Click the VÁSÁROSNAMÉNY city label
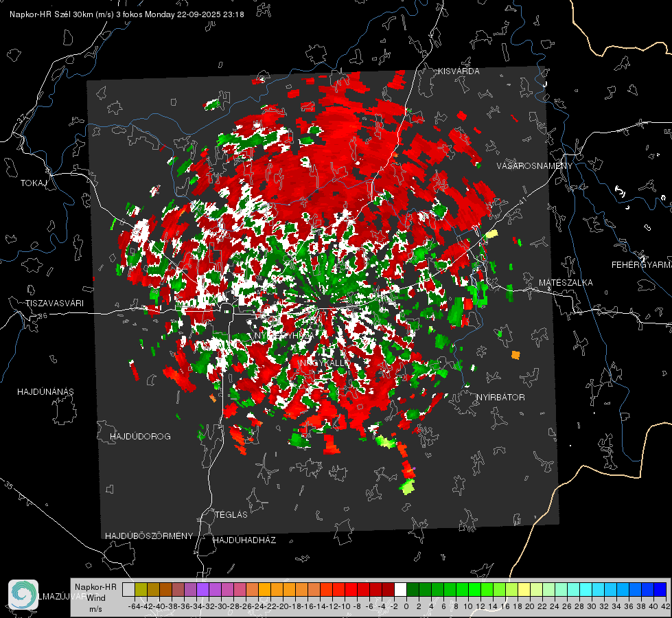672x618 pixels. coord(535,166)
